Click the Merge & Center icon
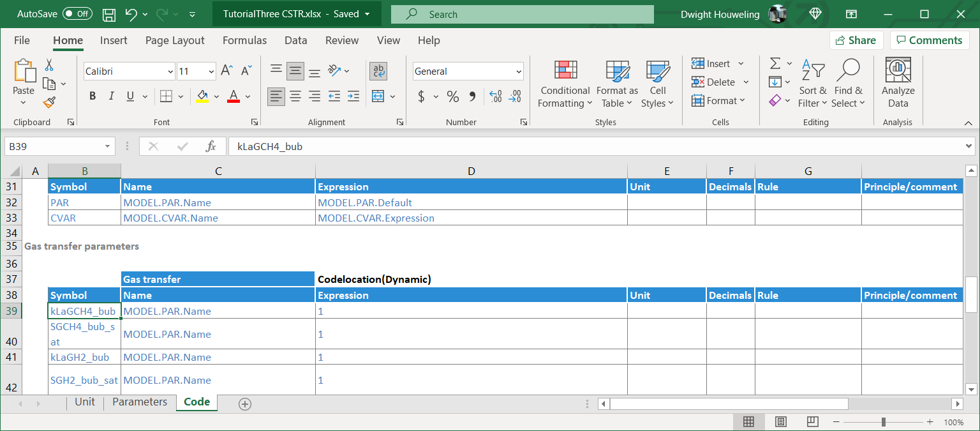Image resolution: width=980 pixels, height=431 pixels. click(x=378, y=96)
